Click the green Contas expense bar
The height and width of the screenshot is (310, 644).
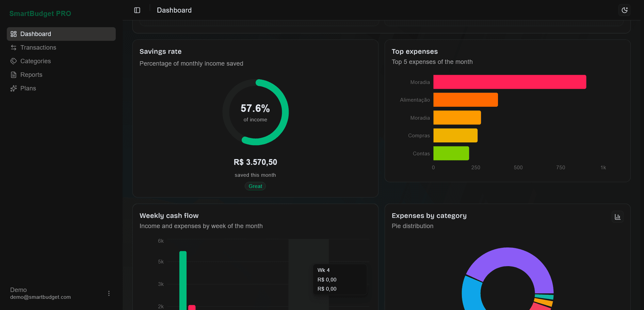coord(451,153)
